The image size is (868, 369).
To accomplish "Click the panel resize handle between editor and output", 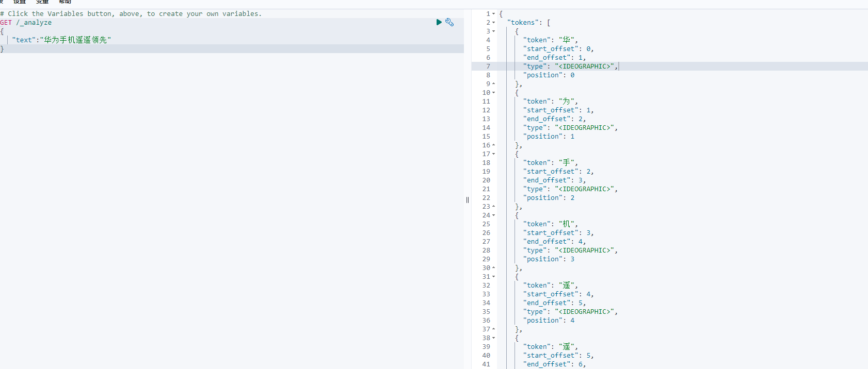I will [468, 200].
